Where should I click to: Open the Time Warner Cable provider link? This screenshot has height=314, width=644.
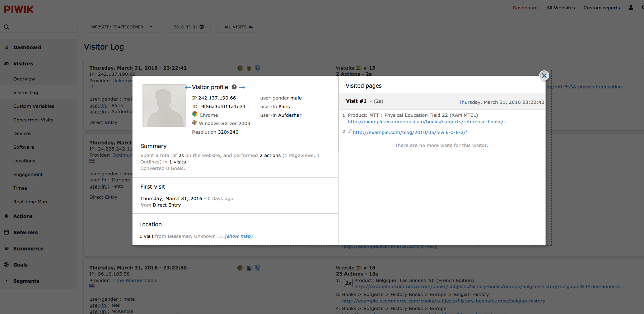pyautogui.click(x=135, y=281)
